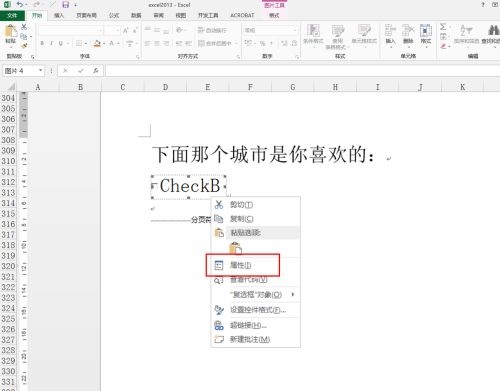Open find and select binoculars icon

point(492,35)
